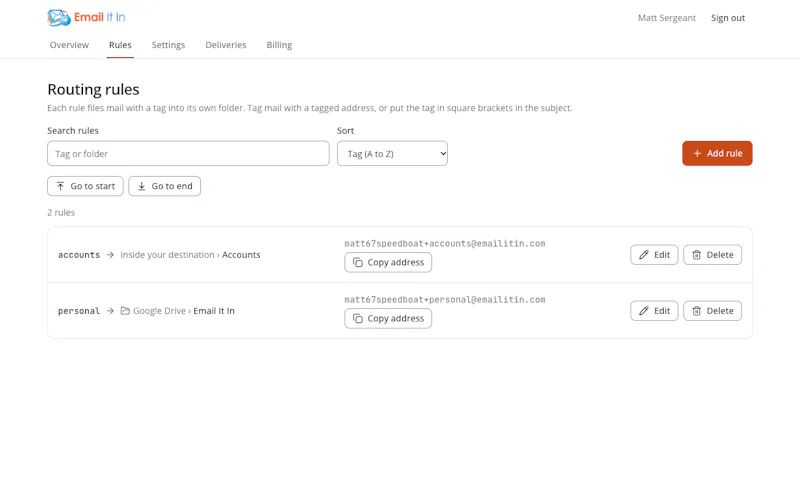The width and height of the screenshot is (800, 479).
Task: Open the Settings tab
Action: [168, 45]
